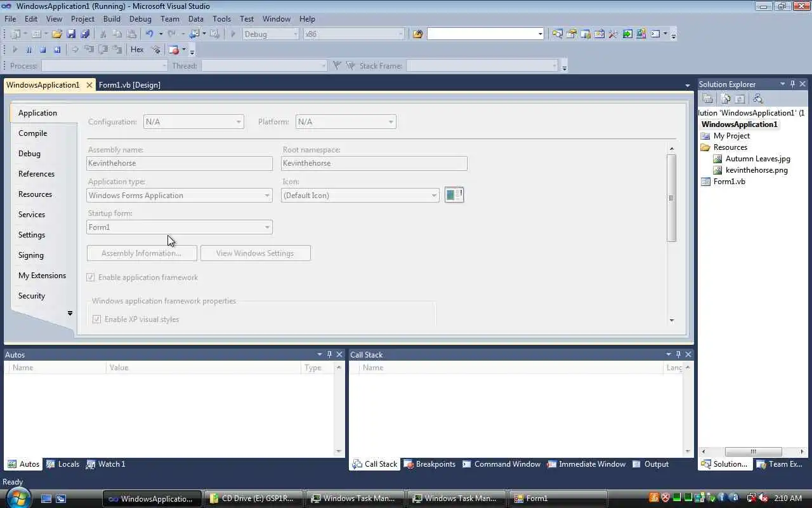This screenshot has height=508, width=812.
Task: Switch to Form1 taskbar button
Action: (x=558, y=498)
